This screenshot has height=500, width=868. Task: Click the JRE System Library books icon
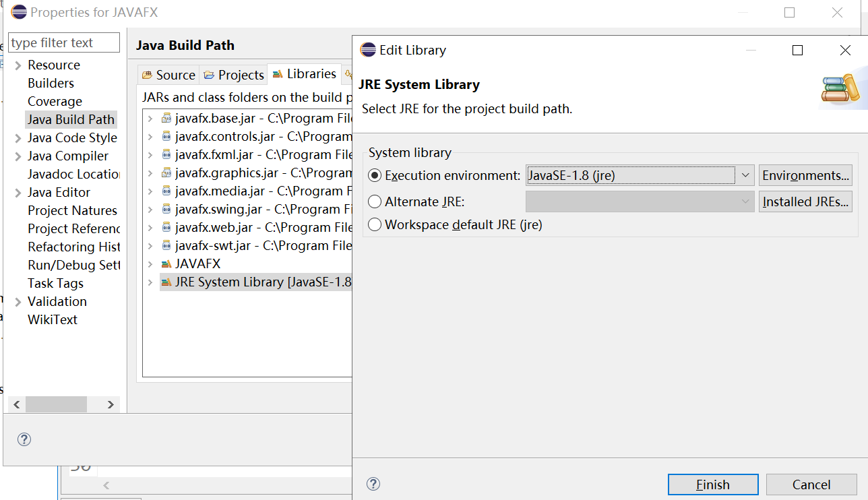pos(166,282)
